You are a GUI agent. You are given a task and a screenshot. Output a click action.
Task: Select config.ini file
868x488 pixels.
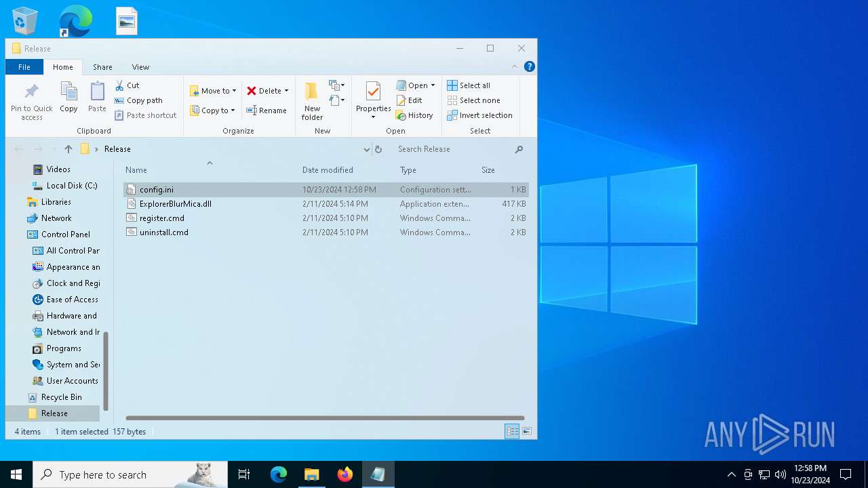[326, 190]
